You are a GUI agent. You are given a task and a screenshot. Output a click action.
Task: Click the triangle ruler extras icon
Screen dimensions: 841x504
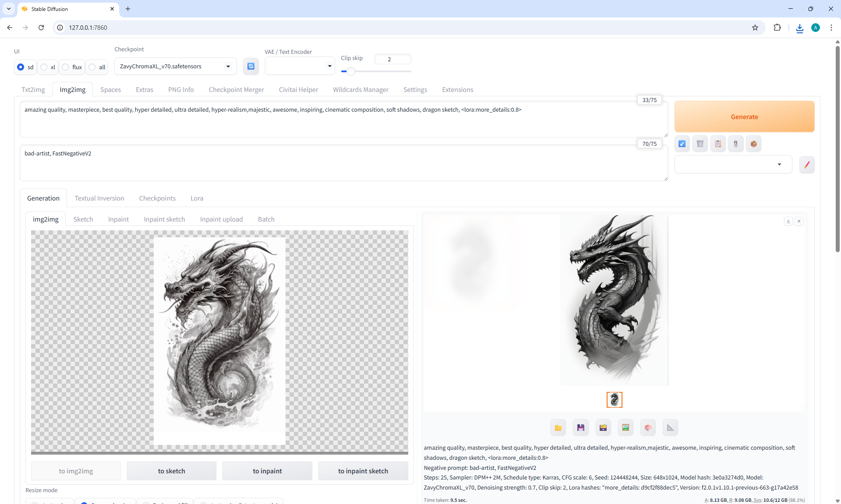click(670, 427)
